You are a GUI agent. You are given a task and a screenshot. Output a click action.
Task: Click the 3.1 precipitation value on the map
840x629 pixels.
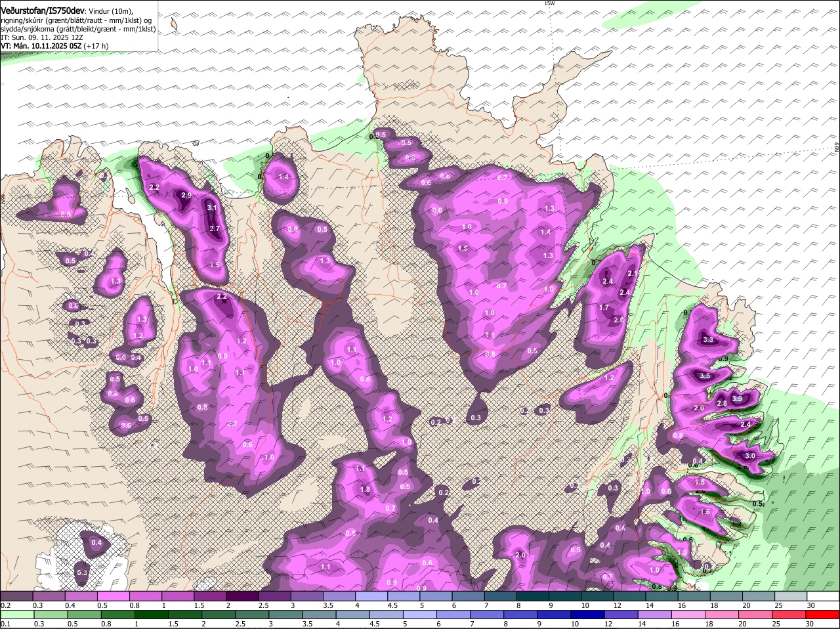tap(211, 207)
